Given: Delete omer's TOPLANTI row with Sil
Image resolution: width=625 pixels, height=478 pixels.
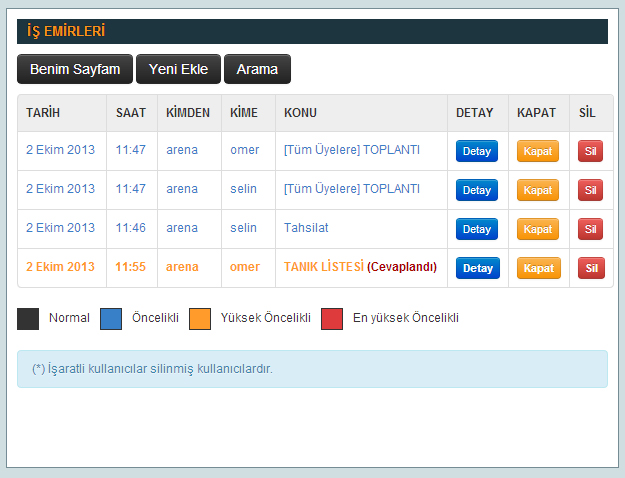Looking at the screenshot, I should (x=590, y=151).
